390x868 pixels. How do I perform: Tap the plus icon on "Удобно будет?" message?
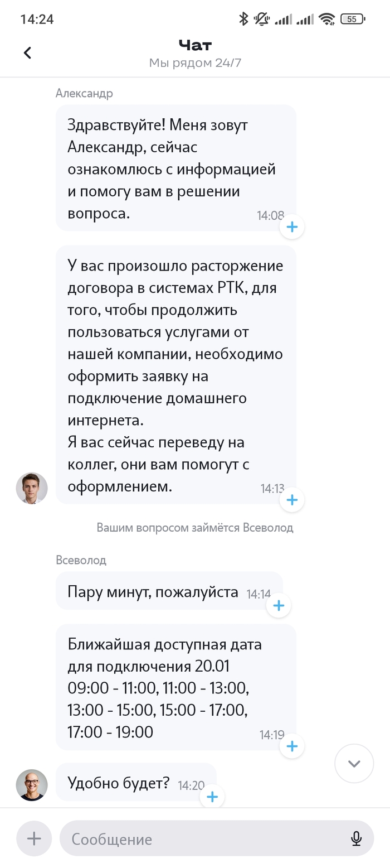point(212,797)
